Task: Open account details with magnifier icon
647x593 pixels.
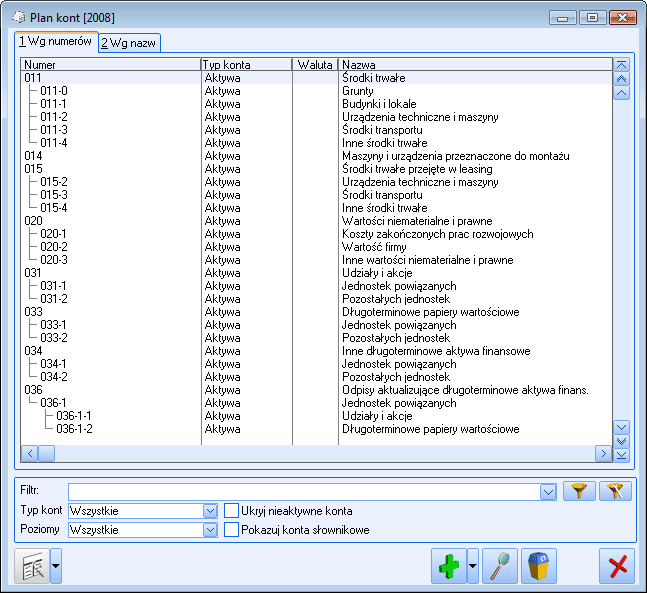Action: click(x=499, y=566)
